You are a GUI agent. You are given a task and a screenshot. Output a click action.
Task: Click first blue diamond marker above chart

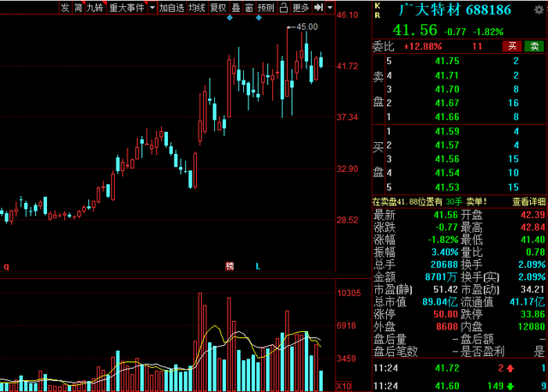pyautogui.click(x=229, y=18)
